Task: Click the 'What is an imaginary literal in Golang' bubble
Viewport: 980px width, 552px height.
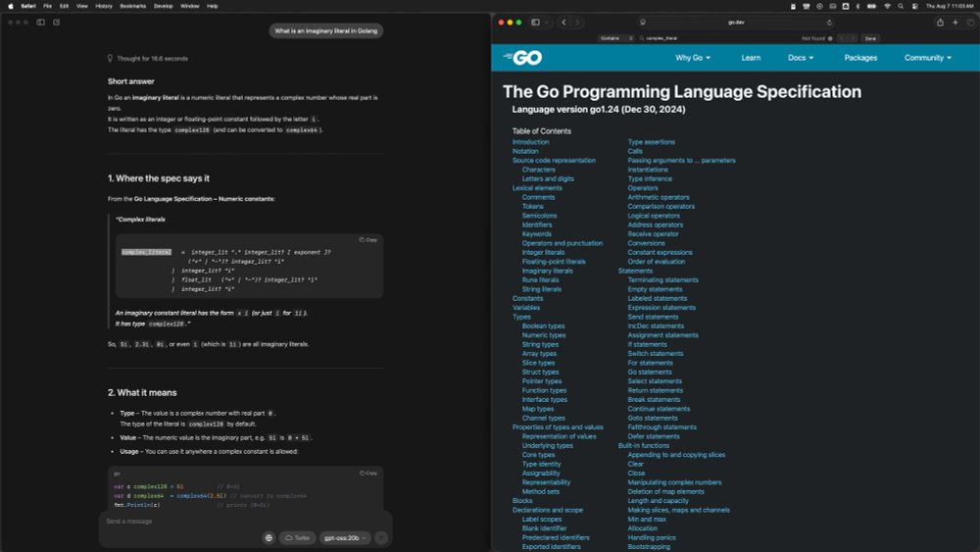Action: click(326, 30)
